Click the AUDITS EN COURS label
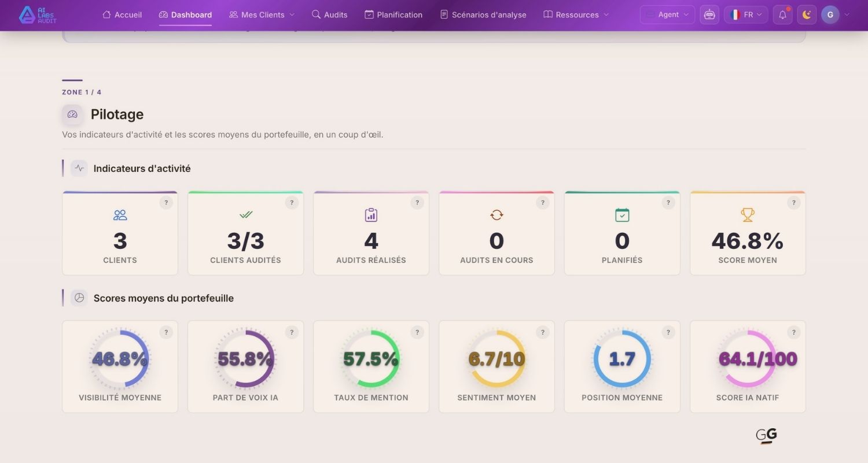 click(x=496, y=260)
